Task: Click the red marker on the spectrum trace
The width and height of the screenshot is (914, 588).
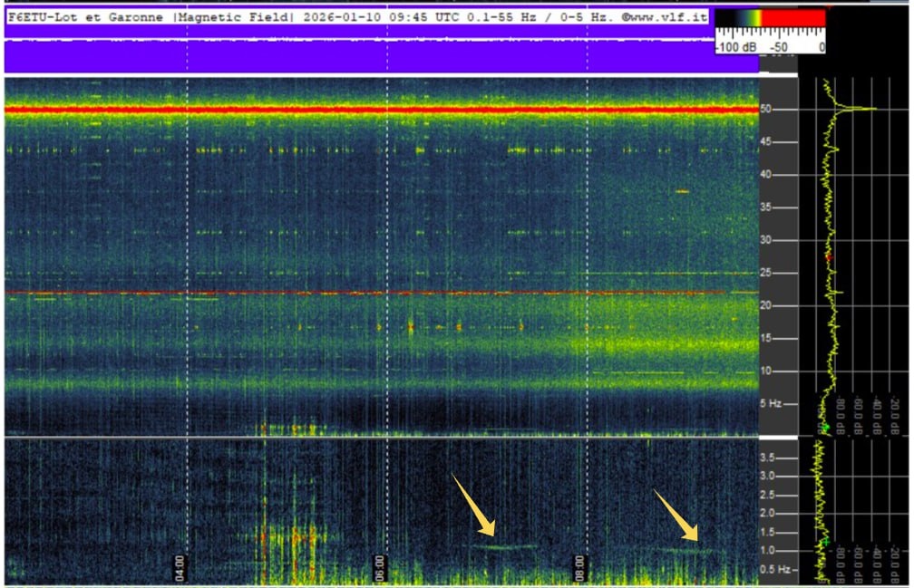Action: pos(829,257)
